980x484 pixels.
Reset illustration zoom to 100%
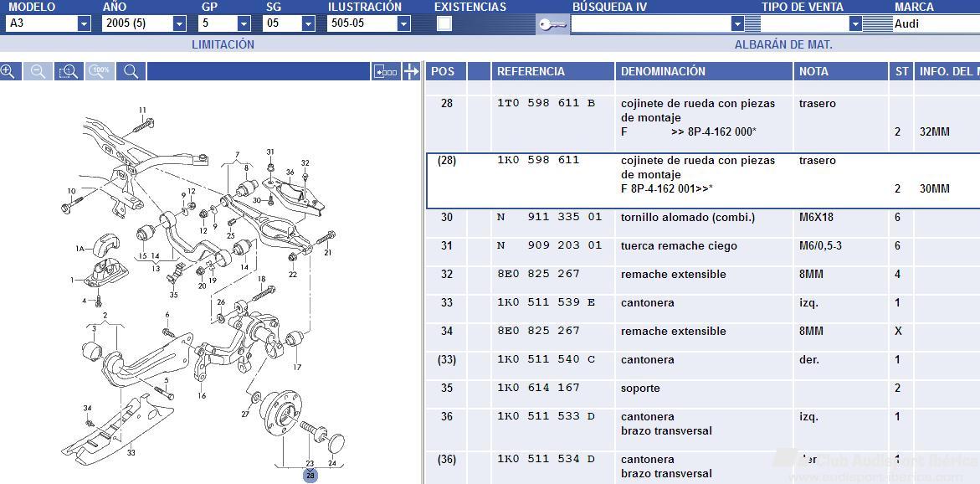tap(100, 71)
